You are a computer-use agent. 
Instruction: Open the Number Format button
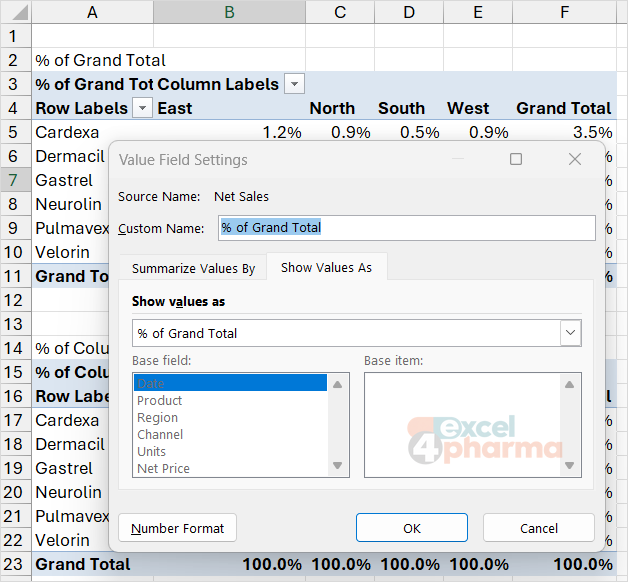177,528
